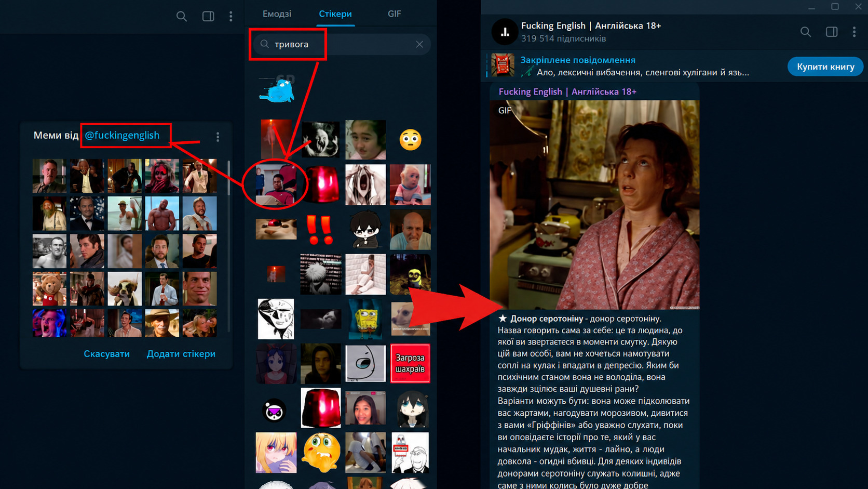Play the GIF of the woman in the pink robe
This screenshot has height=489, width=868.
(594, 205)
